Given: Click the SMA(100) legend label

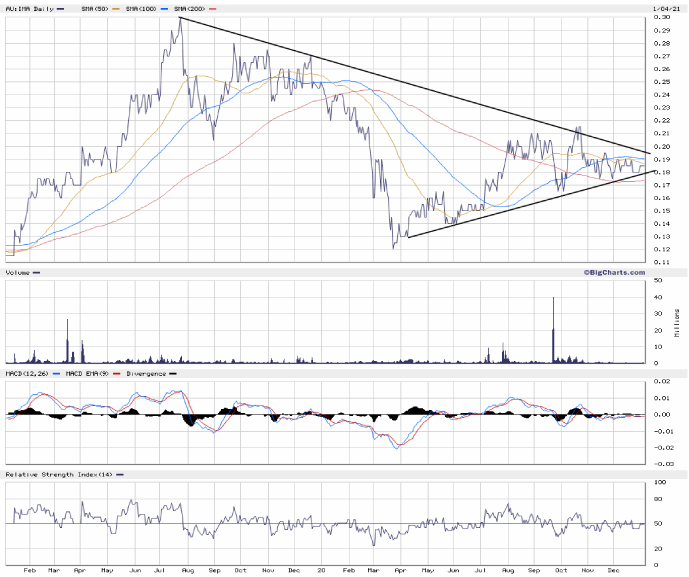Looking at the screenshot, I should (143, 8).
